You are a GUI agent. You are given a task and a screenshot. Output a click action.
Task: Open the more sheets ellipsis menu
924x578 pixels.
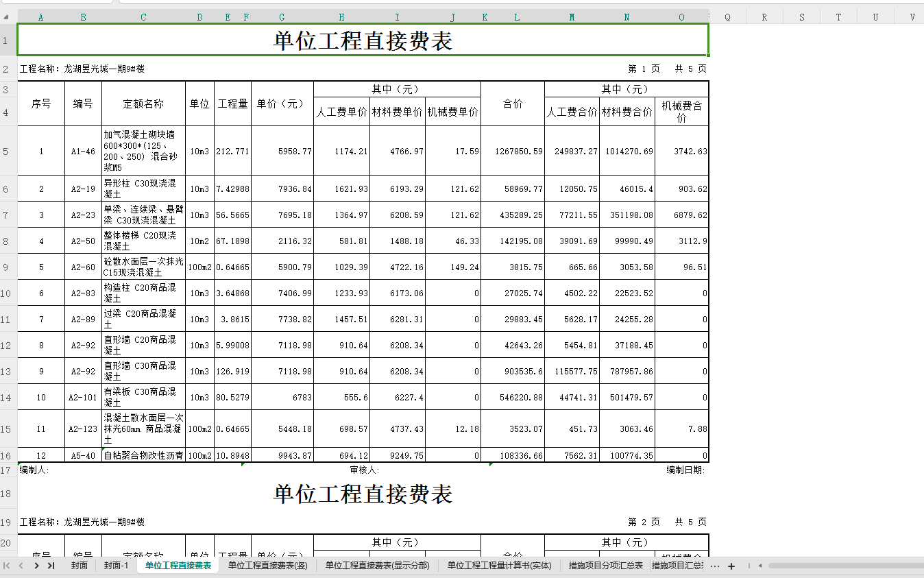tap(715, 566)
